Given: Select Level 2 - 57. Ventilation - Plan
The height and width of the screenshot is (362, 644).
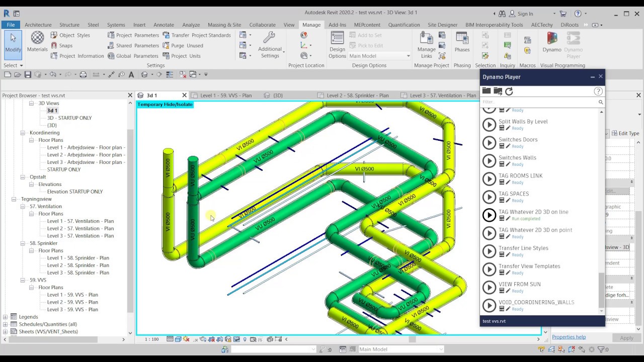Looking at the screenshot, I should [x=80, y=228].
